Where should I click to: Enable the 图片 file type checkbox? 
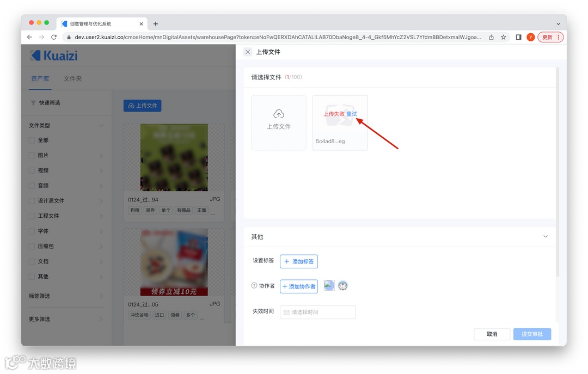32,155
